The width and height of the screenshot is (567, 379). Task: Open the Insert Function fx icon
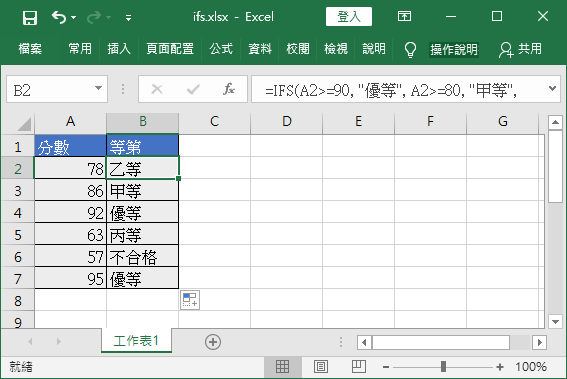tap(229, 89)
